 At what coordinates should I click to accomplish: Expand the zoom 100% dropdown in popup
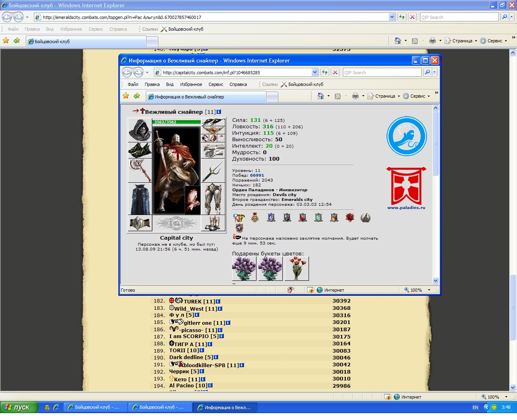[x=429, y=290]
